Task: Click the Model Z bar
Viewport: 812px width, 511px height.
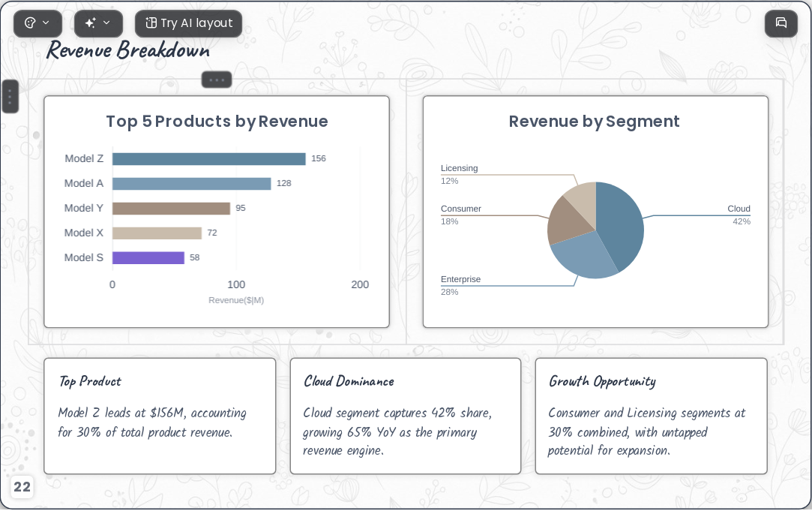Action: point(208,158)
